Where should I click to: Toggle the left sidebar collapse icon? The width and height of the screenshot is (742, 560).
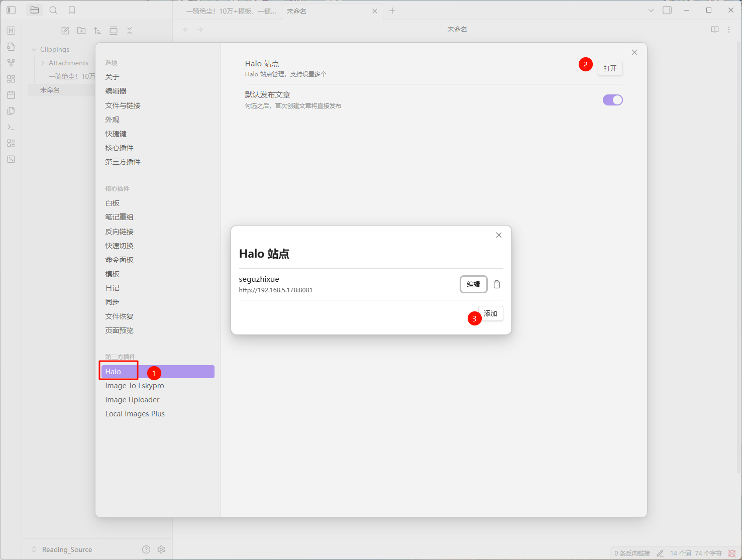[x=11, y=10]
